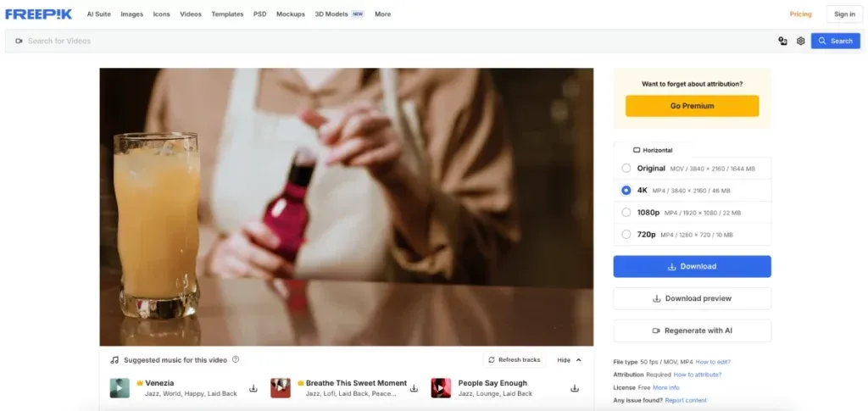Screen dimensions: 868x411
Task: Click the Go Premium button
Action: pos(692,106)
